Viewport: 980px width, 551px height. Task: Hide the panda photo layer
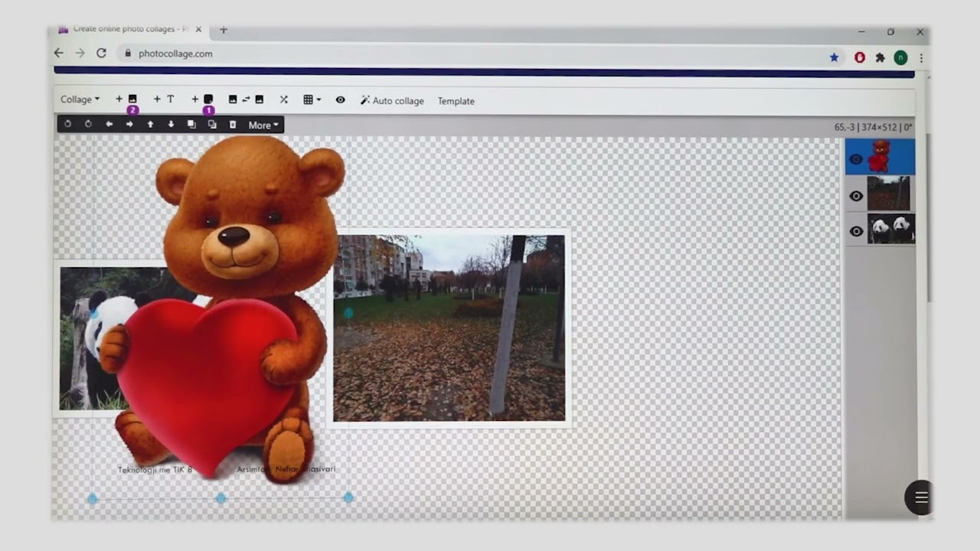coord(856,231)
